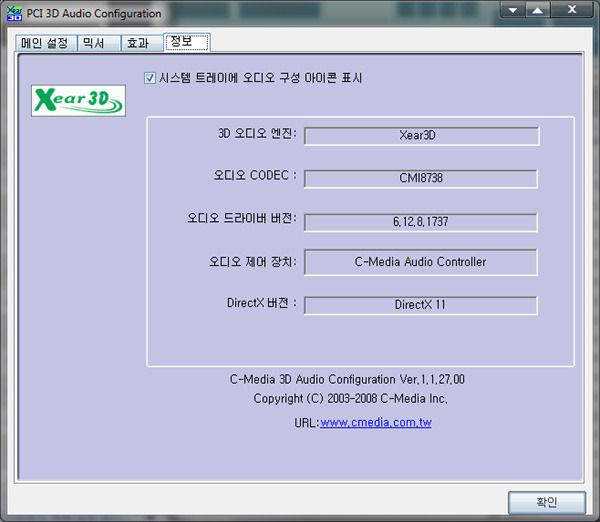Click the Xear3D audio engine field
The height and width of the screenshot is (522, 600).
421,135
